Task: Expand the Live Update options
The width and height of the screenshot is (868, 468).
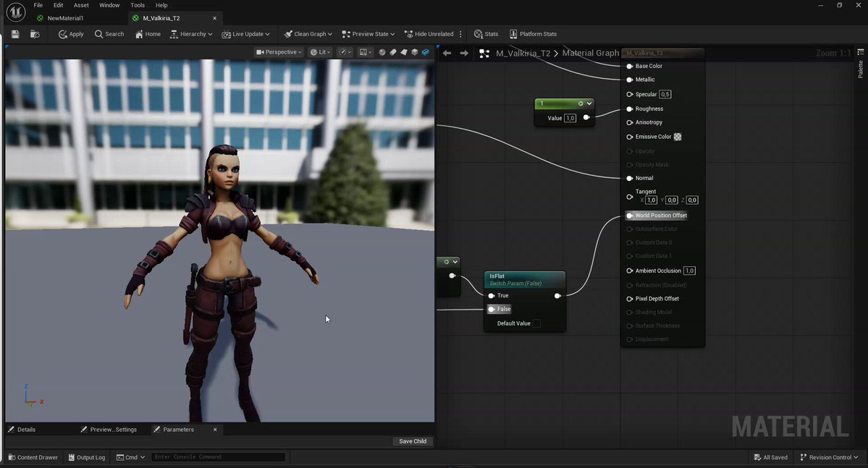Action: coord(246,34)
